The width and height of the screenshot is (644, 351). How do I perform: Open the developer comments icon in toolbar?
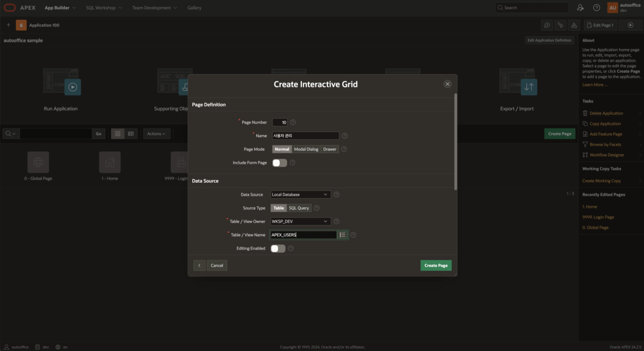point(547,25)
